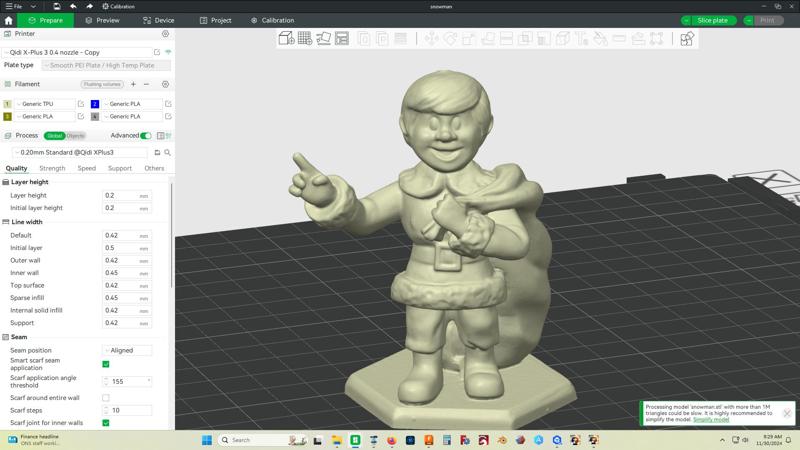Open the Plate type dropdown
Image resolution: width=800 pixels, height=450 pixels.
click(x=106, y=65)
